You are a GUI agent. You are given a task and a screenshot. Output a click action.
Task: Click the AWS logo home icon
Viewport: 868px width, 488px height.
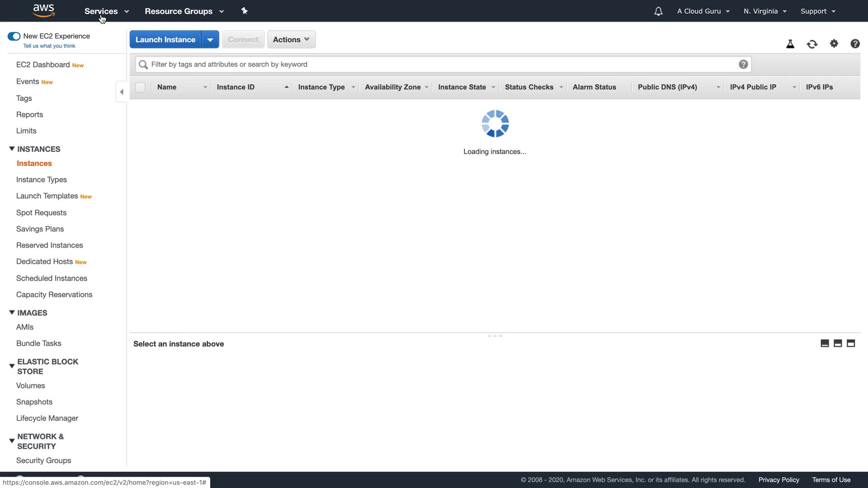point(43,10)
